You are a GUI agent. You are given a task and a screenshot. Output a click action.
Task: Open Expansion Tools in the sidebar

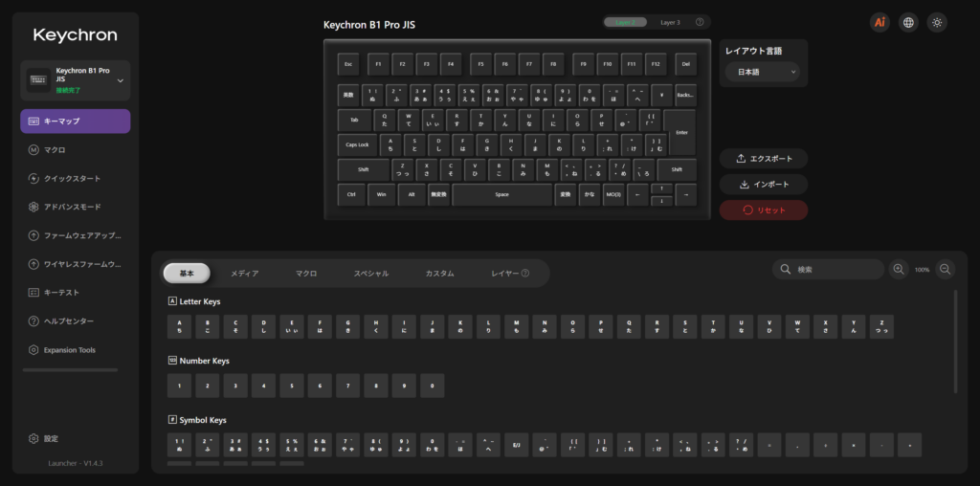tap(75, 350)
